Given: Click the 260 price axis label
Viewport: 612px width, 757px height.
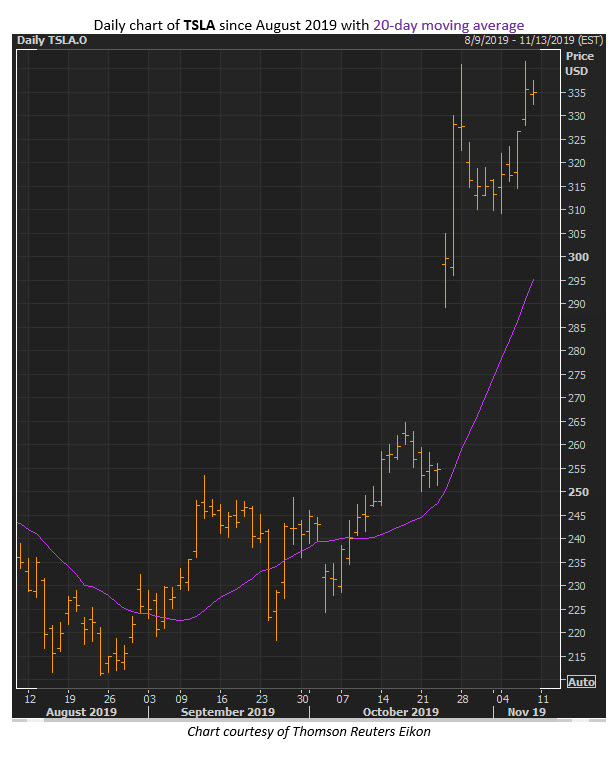Looking at the screenshot, I should tap(576, 445).
